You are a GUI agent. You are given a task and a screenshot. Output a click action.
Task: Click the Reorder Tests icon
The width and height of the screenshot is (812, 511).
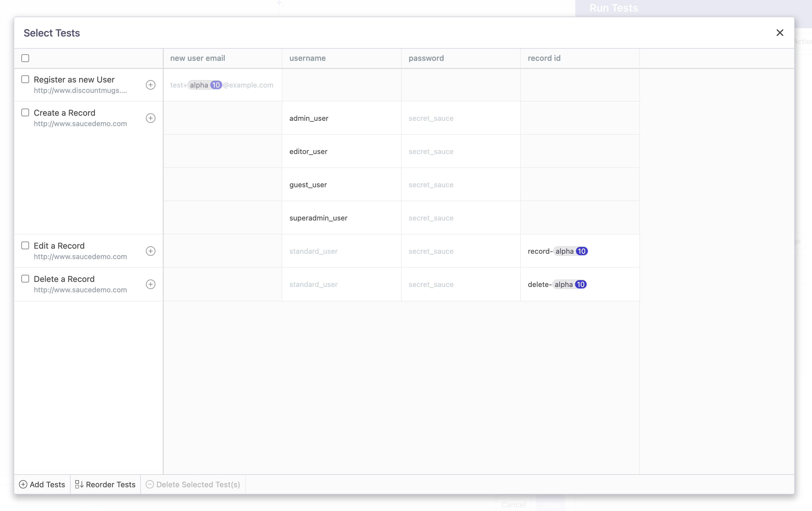(78, 484)
